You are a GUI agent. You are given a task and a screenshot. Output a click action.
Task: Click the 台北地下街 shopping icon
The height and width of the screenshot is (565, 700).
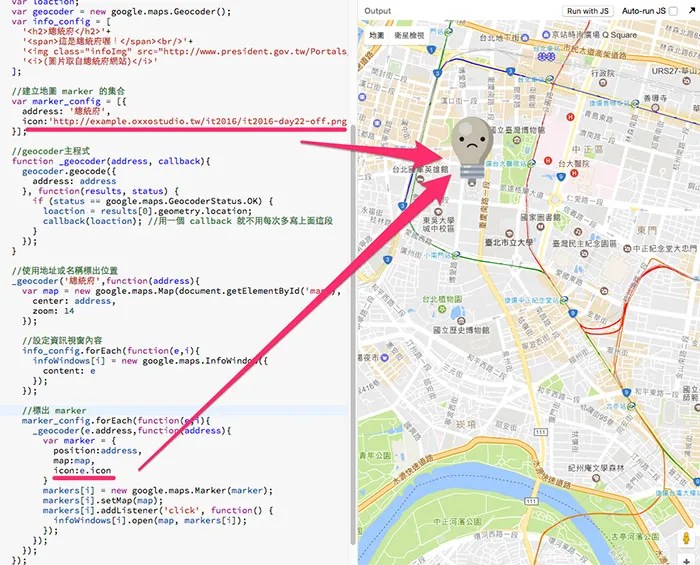coord(525,38)
